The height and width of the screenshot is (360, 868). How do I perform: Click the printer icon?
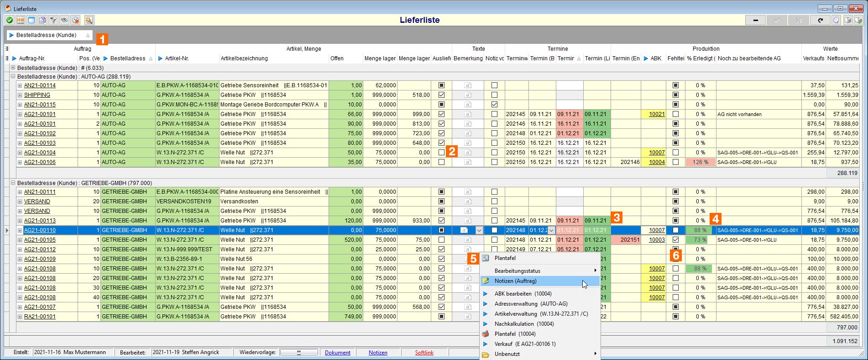click(x=848, y=20)
